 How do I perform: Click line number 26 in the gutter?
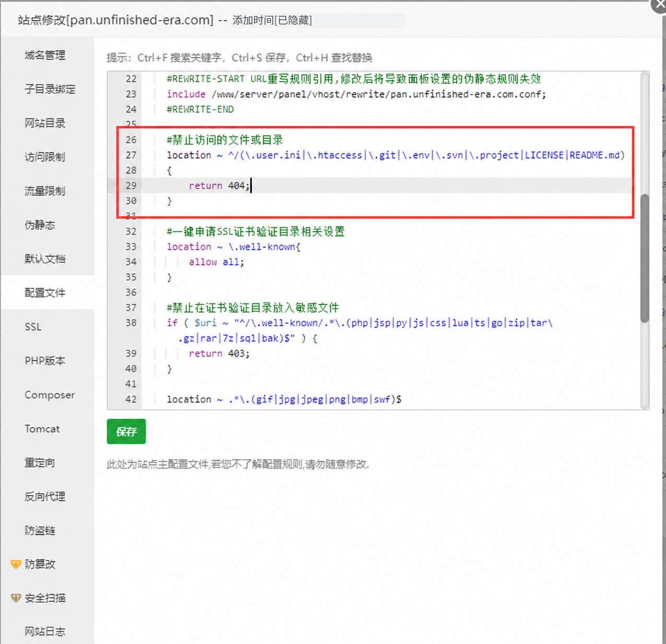point(131,140)
